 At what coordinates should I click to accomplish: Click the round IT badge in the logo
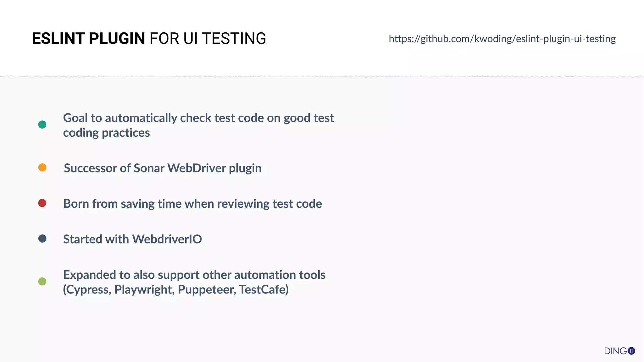click(x=631, y=351)
